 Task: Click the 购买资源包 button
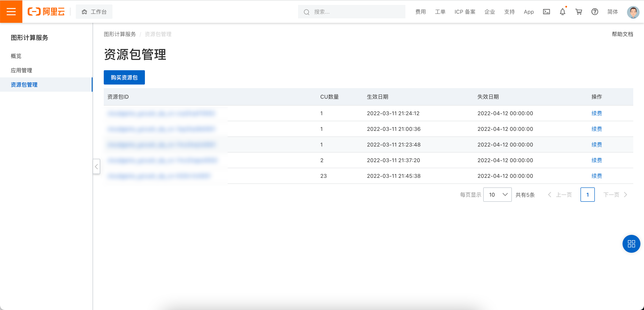(x=124, y=77)
